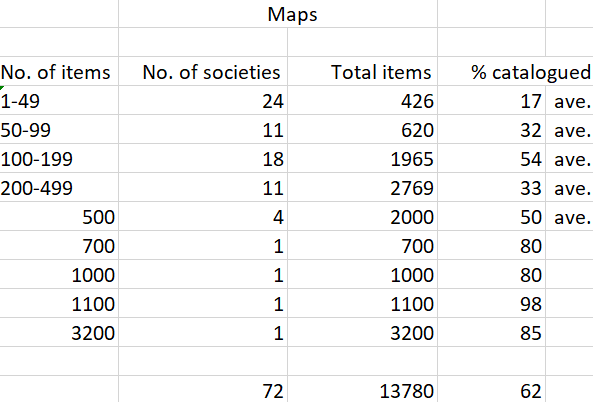Click the overall percent cell 62
The height and width of the screenshot is (402, 593).
point(492,390)
